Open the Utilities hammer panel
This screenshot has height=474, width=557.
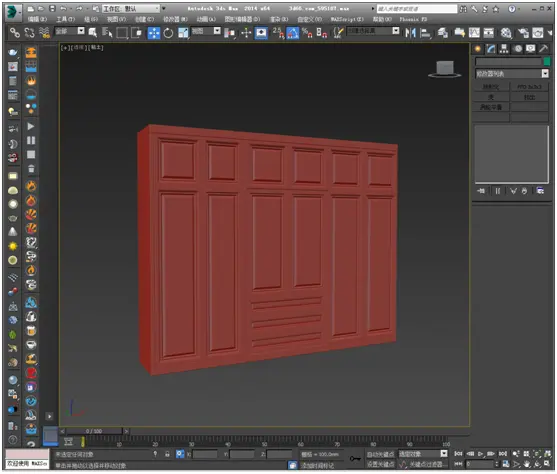pos(544,49)
